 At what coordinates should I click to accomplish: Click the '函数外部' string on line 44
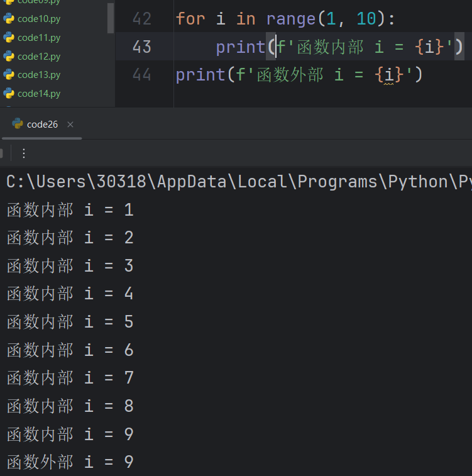click(x=290, y=75)
